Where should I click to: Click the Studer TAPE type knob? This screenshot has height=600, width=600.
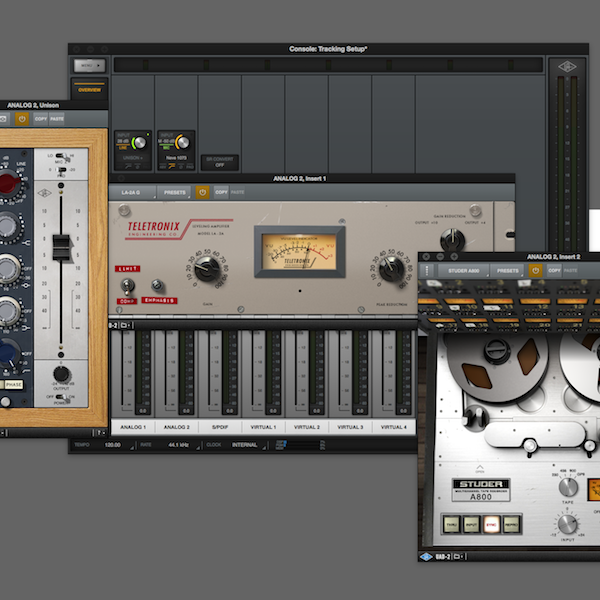pyautogui.click(x=568, y=487)
